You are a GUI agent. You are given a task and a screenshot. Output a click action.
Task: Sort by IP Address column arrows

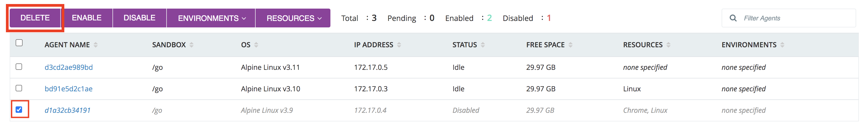click(399, 45)
